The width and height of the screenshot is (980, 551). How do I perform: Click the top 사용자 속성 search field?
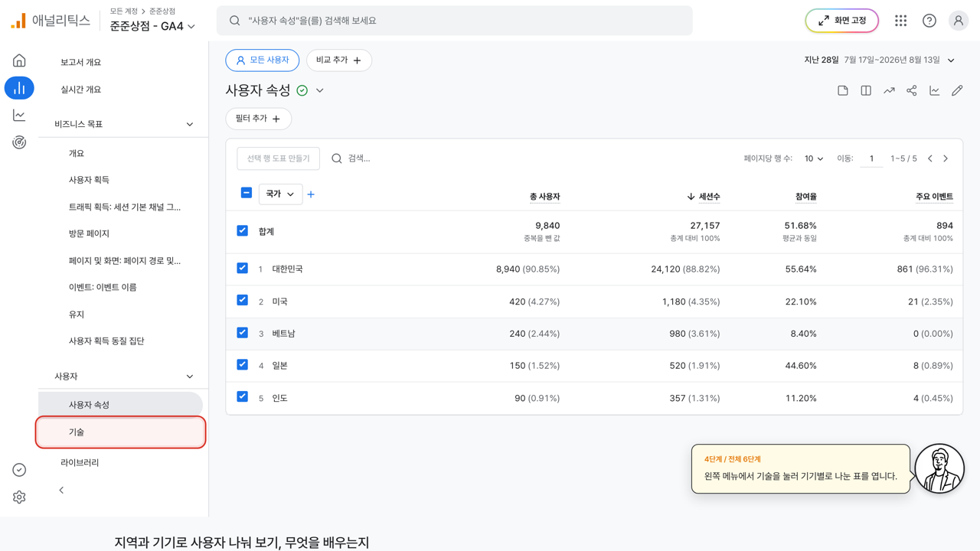coord(455,21)
